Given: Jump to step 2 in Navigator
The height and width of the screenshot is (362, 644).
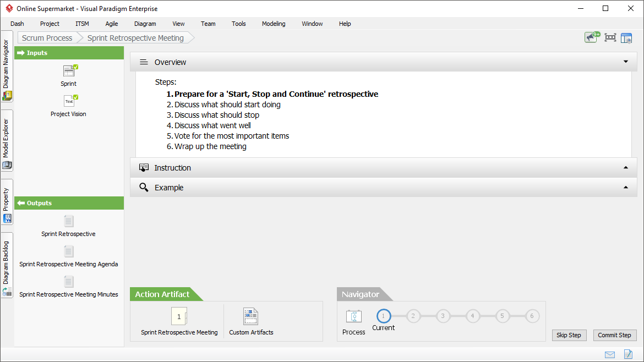Looking at the screenshot, I should (413, 316).
